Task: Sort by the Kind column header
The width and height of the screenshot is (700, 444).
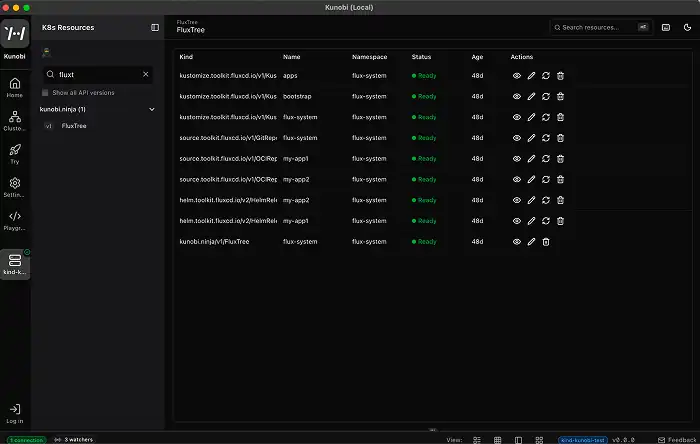Action: (x=186, y=57)
